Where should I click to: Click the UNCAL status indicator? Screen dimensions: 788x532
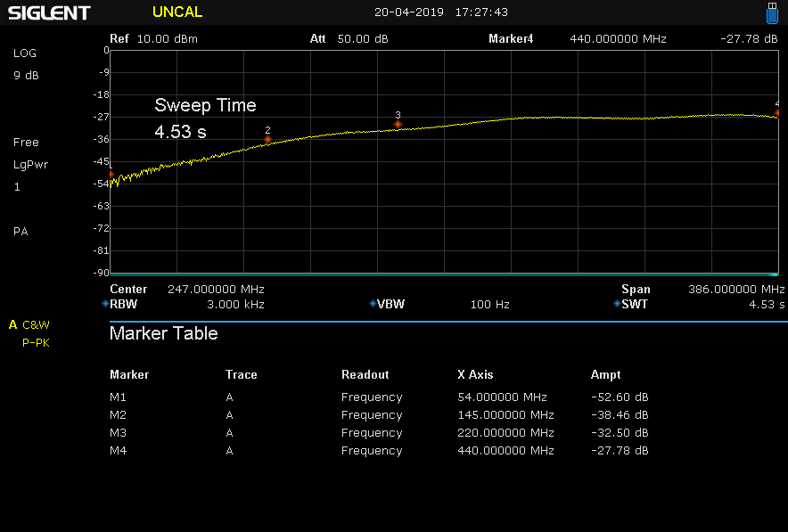click(177, 12)
